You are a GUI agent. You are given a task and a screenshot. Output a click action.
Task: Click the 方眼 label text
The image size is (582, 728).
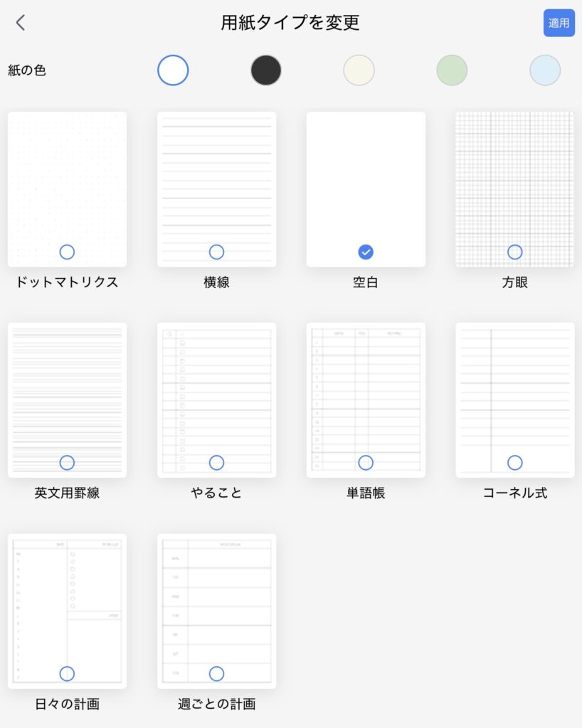click(515, 282)
